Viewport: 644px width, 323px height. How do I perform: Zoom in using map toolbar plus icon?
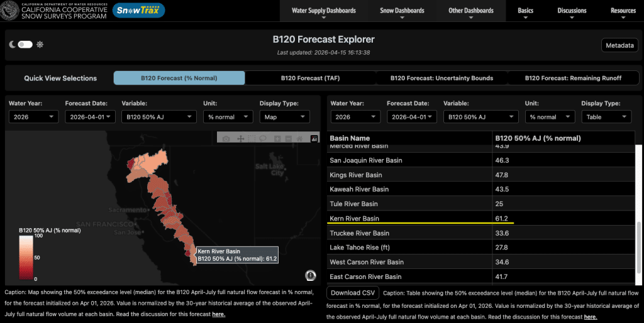277,138
